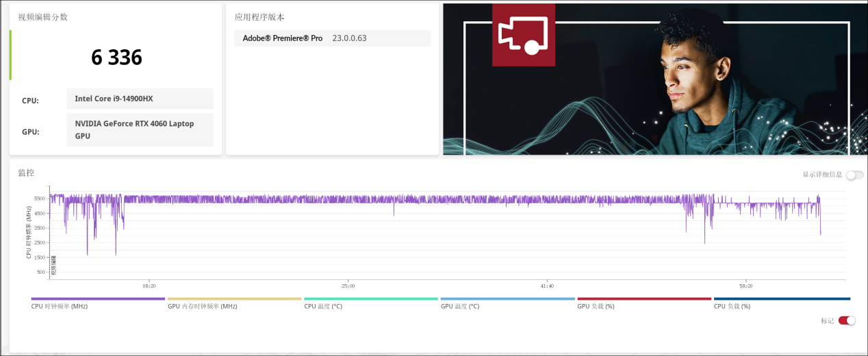Select the NVIDIA GeForce RTX 4060 GPU field

point(140,130)
